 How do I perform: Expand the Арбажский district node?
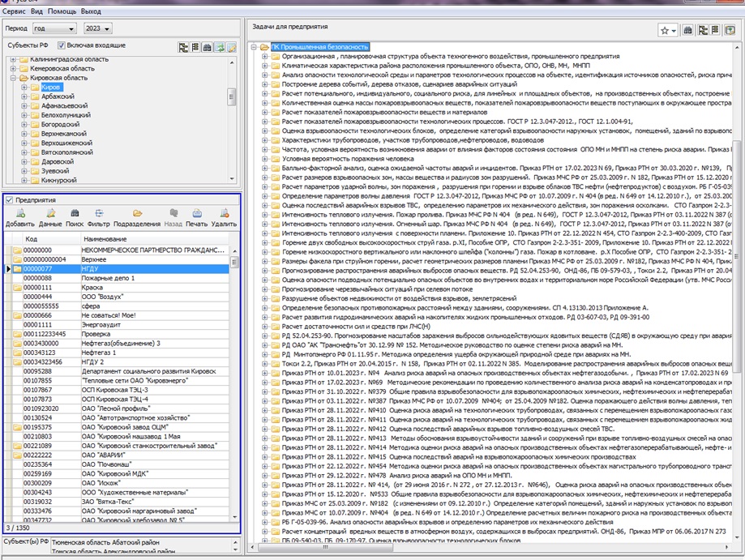24,96
